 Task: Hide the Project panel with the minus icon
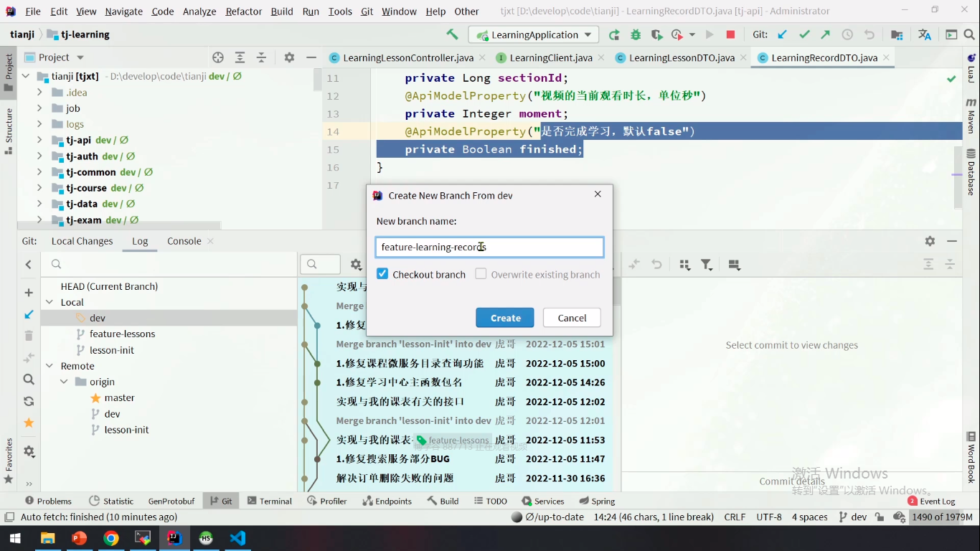(311, 57)
